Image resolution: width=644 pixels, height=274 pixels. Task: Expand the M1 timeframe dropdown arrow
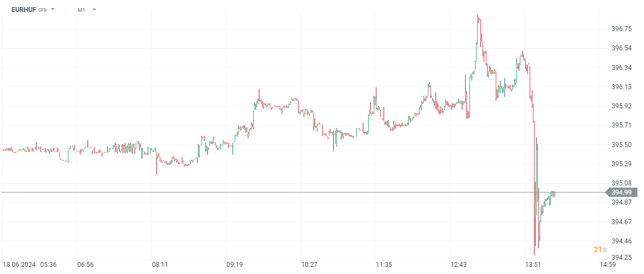coord(94,9)
